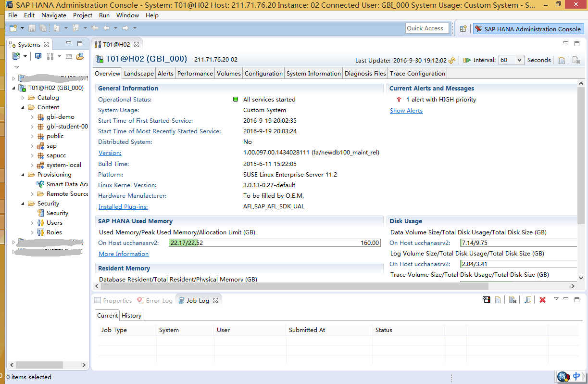Collapse the Security folder

point(23,204)
